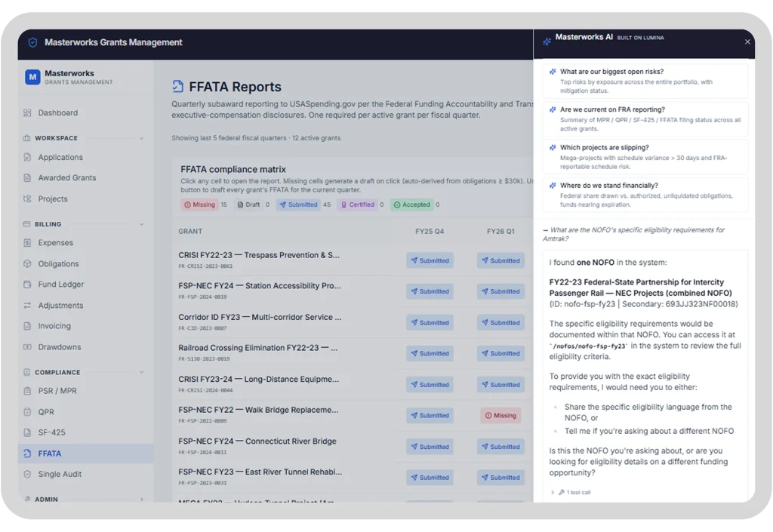
Task: Collapse the COMPLIANCE sidebar section
Action: coord(141,373)
